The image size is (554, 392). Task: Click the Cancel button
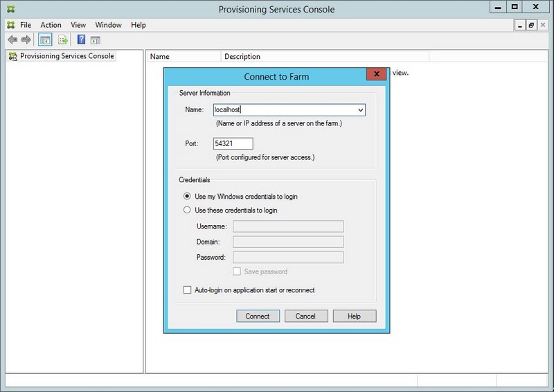(x=306, y=316)
